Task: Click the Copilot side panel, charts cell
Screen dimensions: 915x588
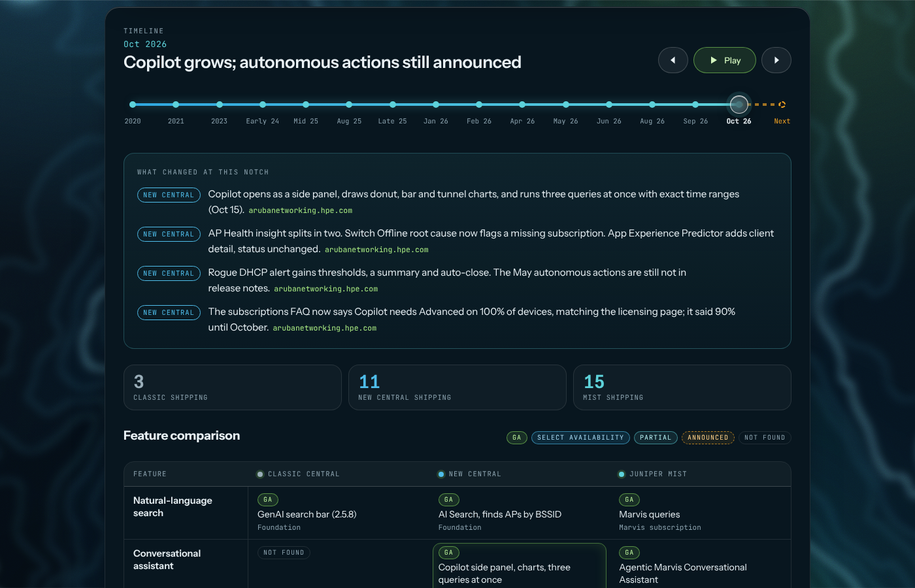Action: (x=519, y=566)
